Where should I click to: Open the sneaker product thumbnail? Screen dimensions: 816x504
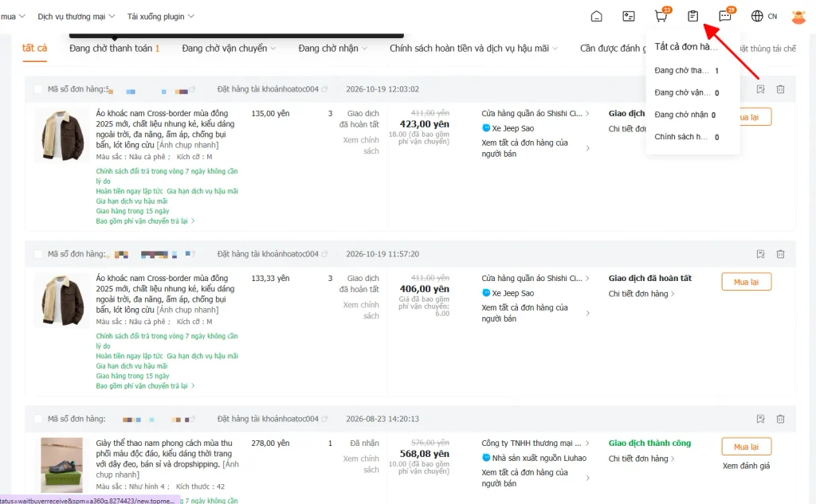coord(62,465)
